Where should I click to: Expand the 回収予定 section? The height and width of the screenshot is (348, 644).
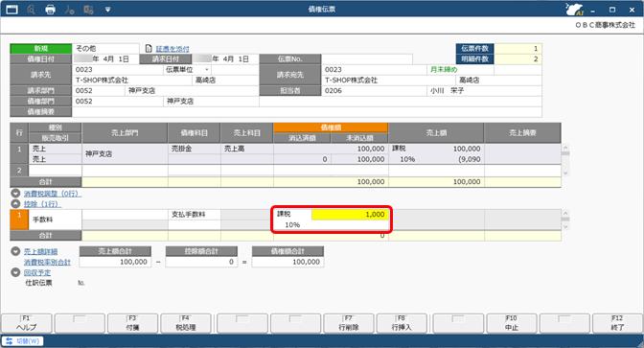click(x=15, y=272)
